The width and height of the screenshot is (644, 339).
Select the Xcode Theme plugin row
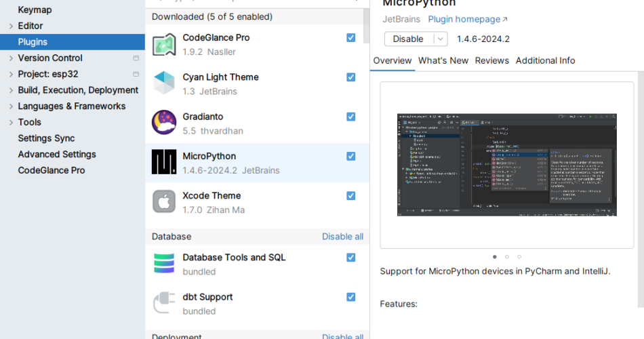pyautogui.click(x=257, y=203)
